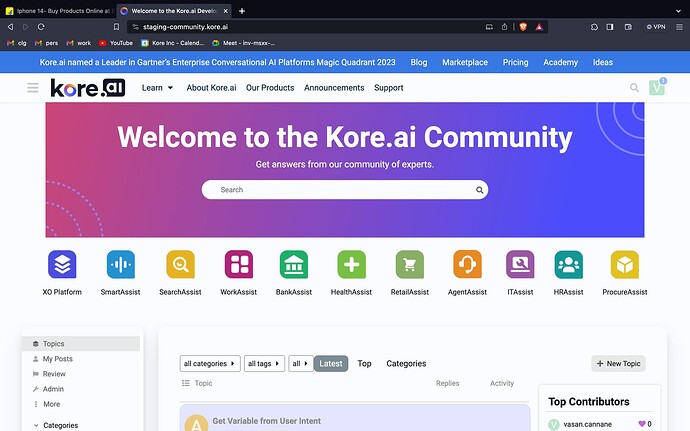Open the Marketplace link
Viewport: 690px width, 431px height.
(x=465, y=62)
